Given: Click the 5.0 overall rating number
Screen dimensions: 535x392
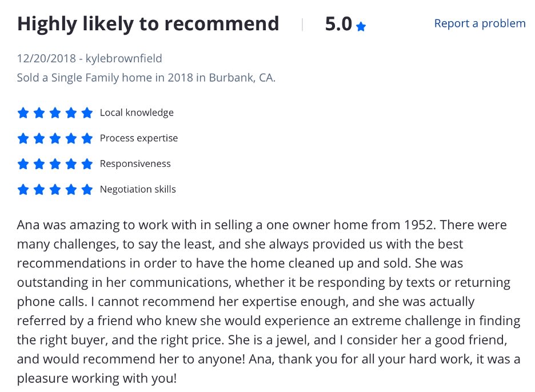Looking at the screenshot, I should coord(338,24).
